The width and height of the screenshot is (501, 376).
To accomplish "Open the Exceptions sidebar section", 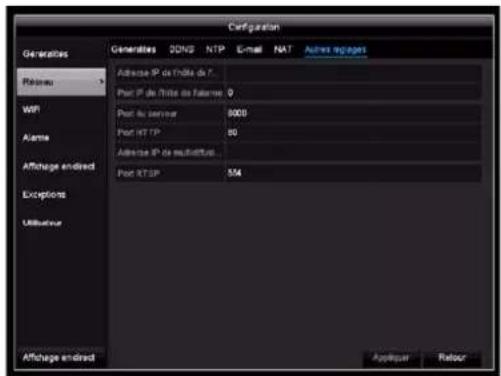I will coord(44,194).
